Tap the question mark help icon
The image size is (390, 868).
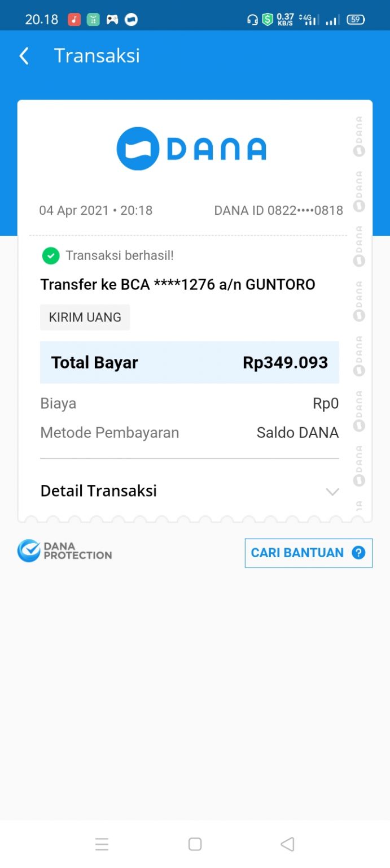(358, 553)
